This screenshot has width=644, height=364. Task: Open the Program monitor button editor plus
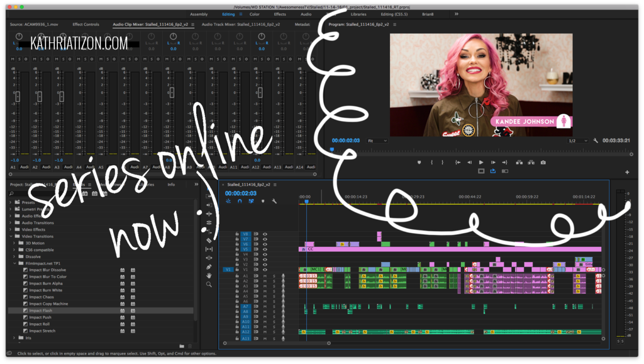(627, 172)
